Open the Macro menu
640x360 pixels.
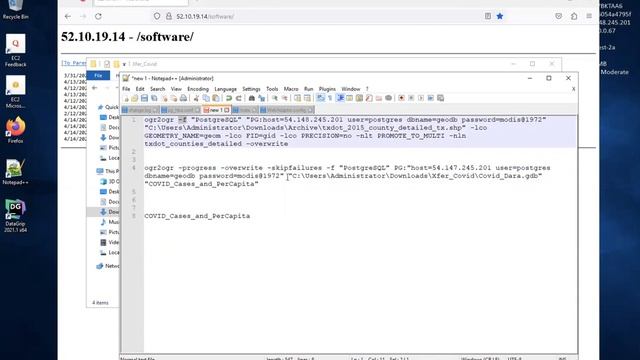(291, 89)
